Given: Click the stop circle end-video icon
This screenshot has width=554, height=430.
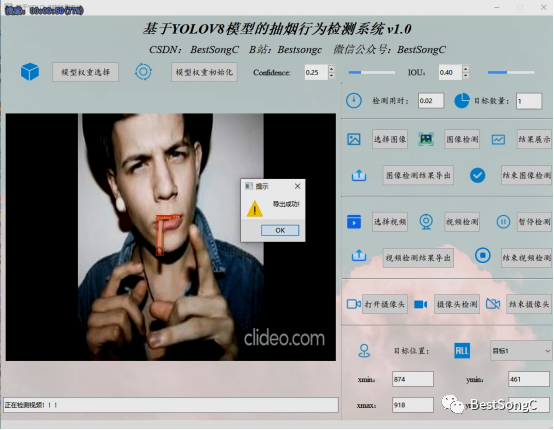Looking at the screenshot, I should tap(483, 255).
